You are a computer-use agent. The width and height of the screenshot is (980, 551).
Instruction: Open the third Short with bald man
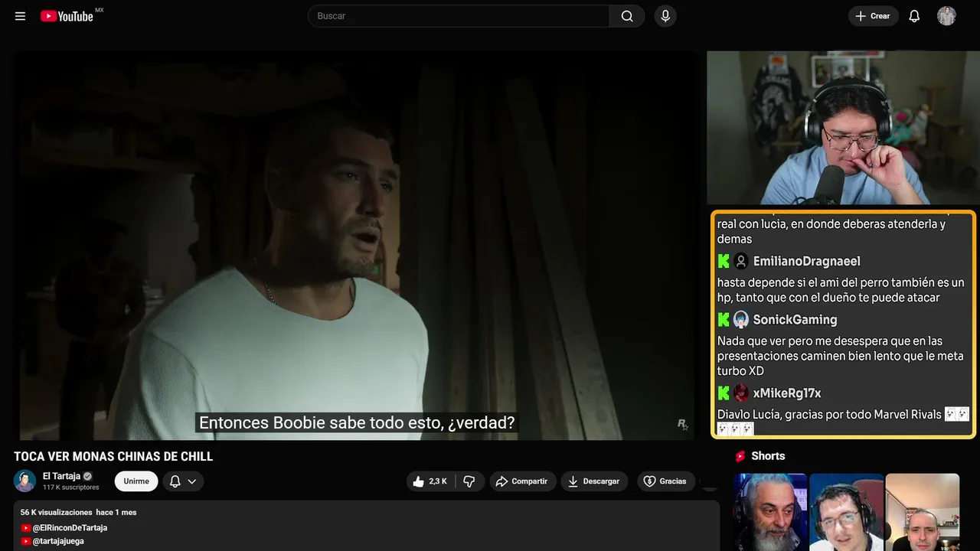(922, 512)
